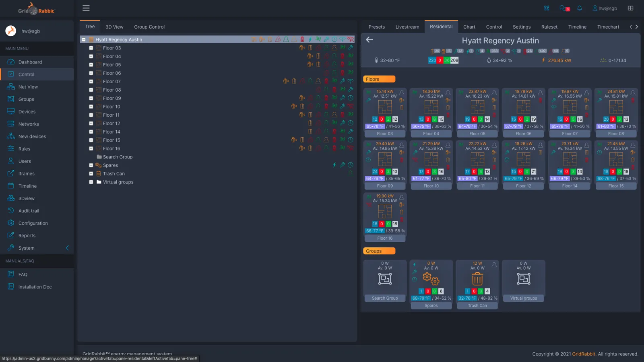
Task: Open the Settings tab
Action: pyautogui.click(x=522, y=27)
